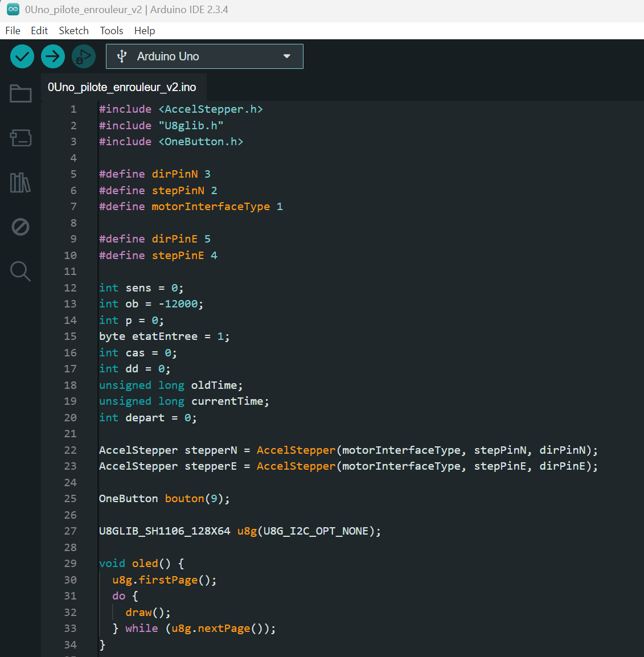Screen dimensions: 644x657
Task: Open the Help menu
Action: point(145,31)
